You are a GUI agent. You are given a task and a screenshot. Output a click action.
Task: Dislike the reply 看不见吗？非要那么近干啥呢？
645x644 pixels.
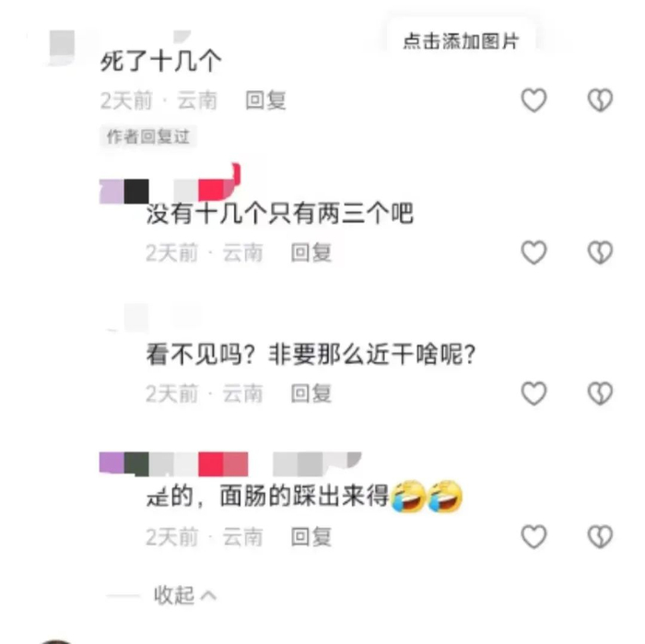[600, 393]
